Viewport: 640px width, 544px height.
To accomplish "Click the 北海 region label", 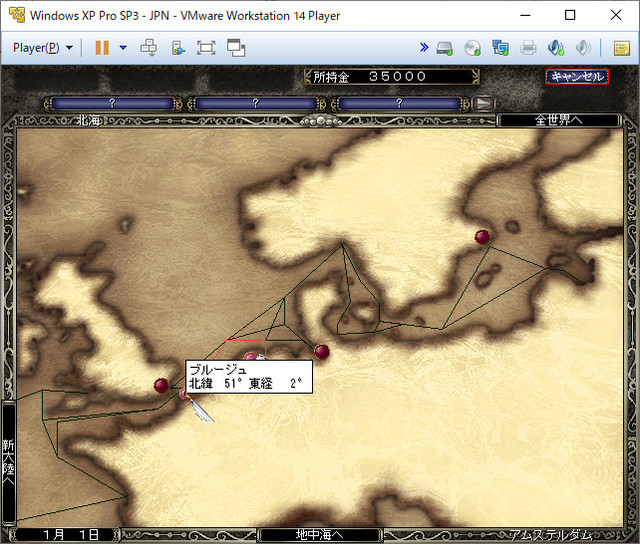I will pyautogui.click(x=89, y=120).
